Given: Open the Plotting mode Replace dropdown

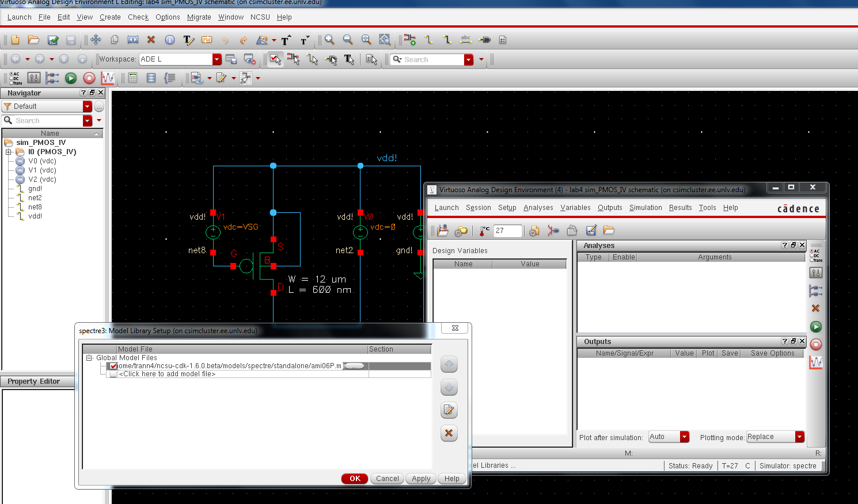Looking at the screenshot, I should point(800,437).
